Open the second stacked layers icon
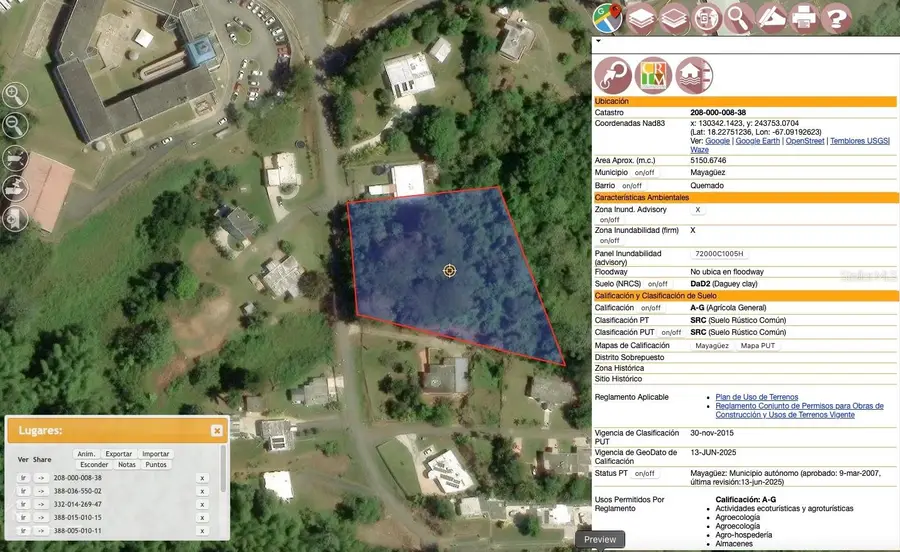 [x=674, y=19]
